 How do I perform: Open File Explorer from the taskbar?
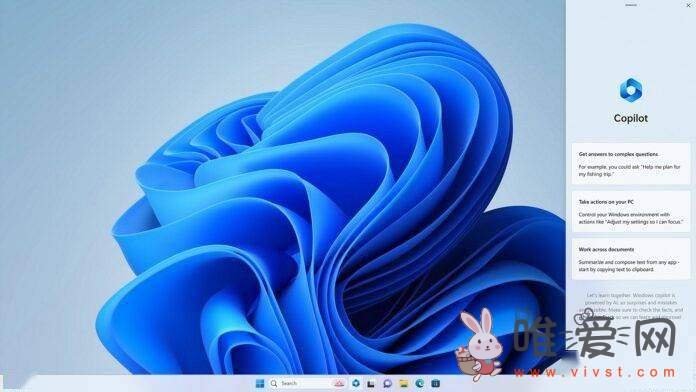click(403, 383)
